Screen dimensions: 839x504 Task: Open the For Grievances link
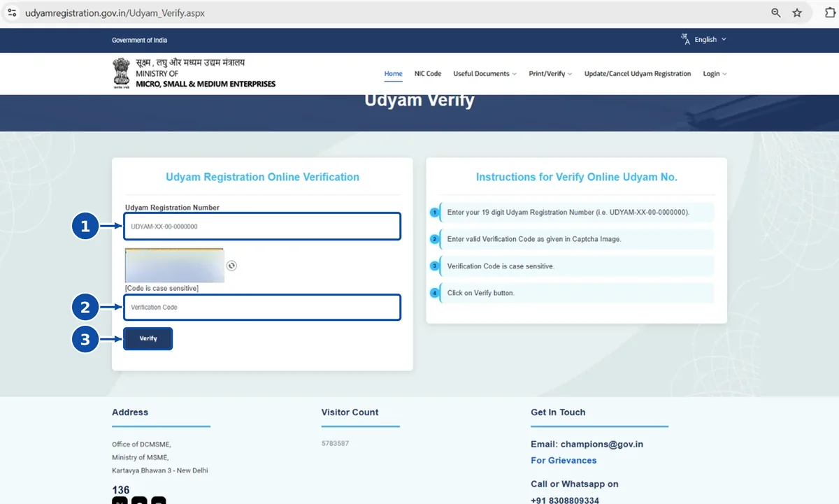pos(564,460)
